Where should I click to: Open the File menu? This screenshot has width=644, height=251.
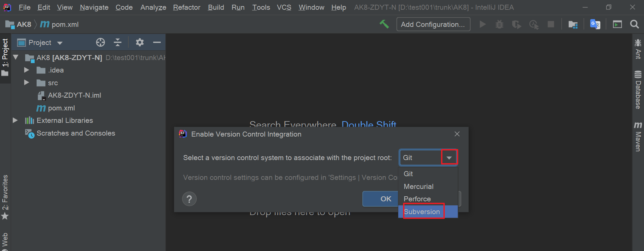pyautogui.click(x=25, y=7)
